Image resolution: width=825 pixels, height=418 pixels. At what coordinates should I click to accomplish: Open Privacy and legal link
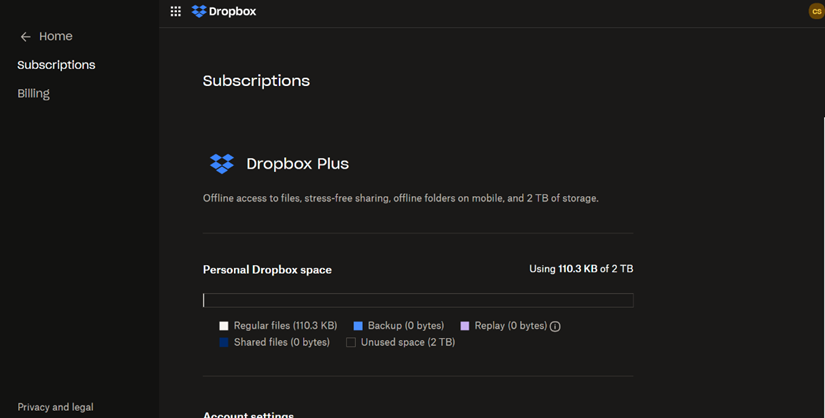point(56,407)
